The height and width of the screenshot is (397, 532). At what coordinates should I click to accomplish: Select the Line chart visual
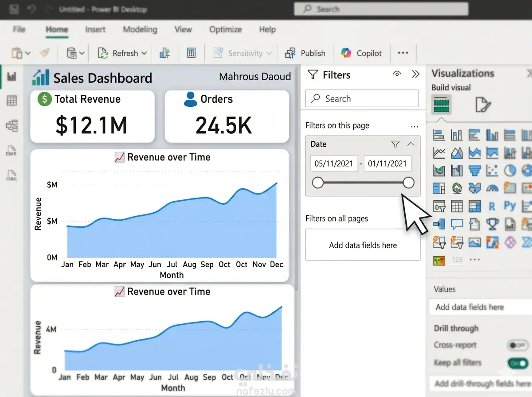click(x=439, y=153)
